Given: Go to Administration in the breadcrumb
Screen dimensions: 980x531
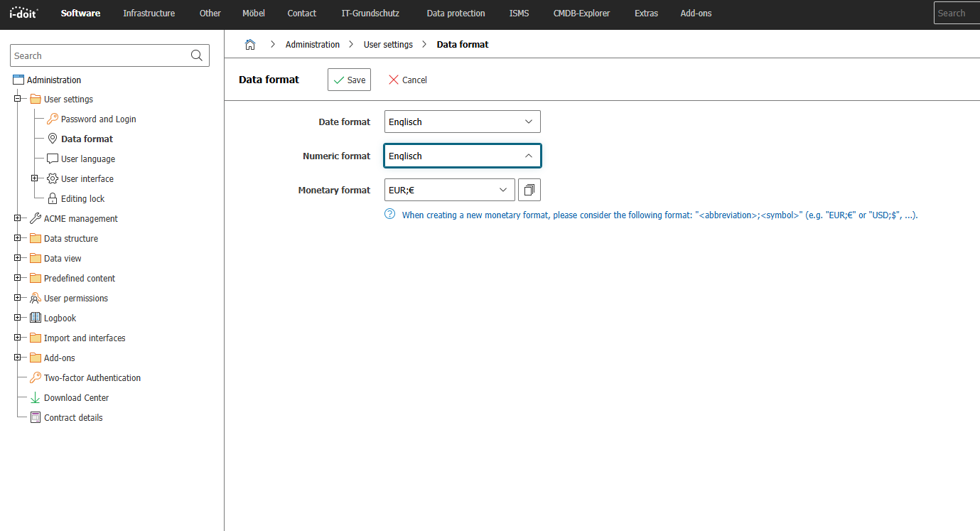Looking at the screenshot, I should tap(313, 44).
